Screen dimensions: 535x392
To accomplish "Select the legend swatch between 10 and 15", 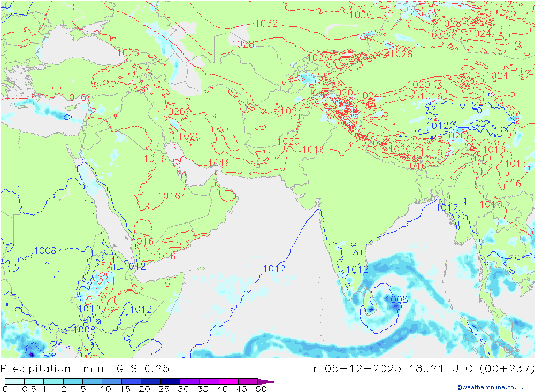I will pos(112,381).
